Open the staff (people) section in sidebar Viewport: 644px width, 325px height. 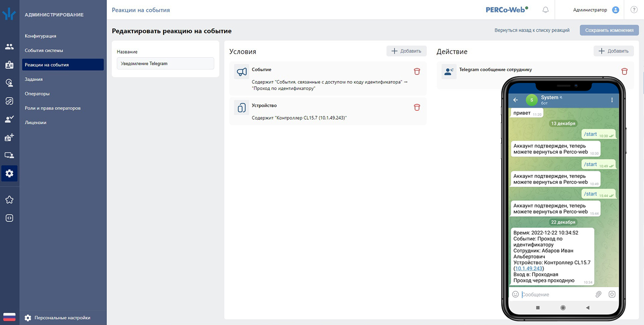(9, 46)
